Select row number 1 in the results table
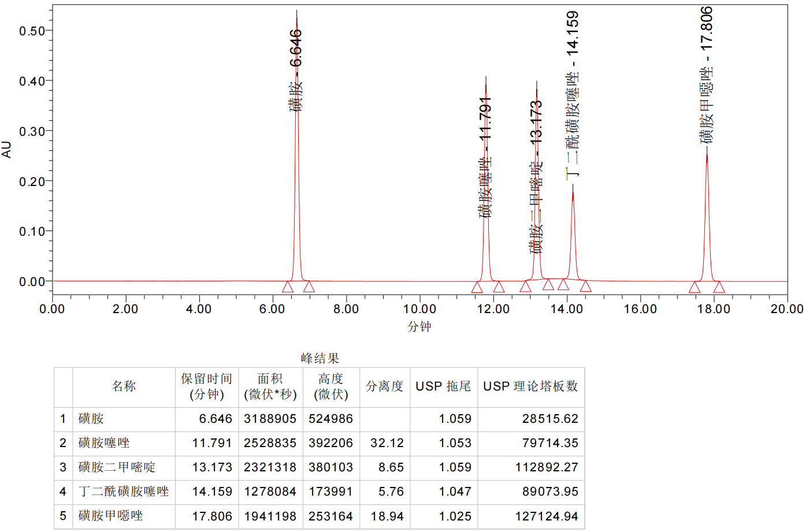This screenshot has height=532, width=806. 63,419
